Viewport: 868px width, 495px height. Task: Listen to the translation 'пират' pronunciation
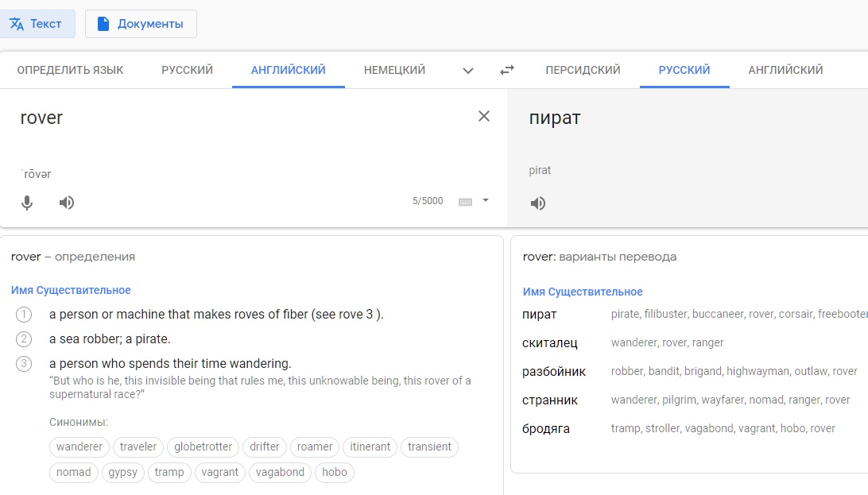(537, 203)
